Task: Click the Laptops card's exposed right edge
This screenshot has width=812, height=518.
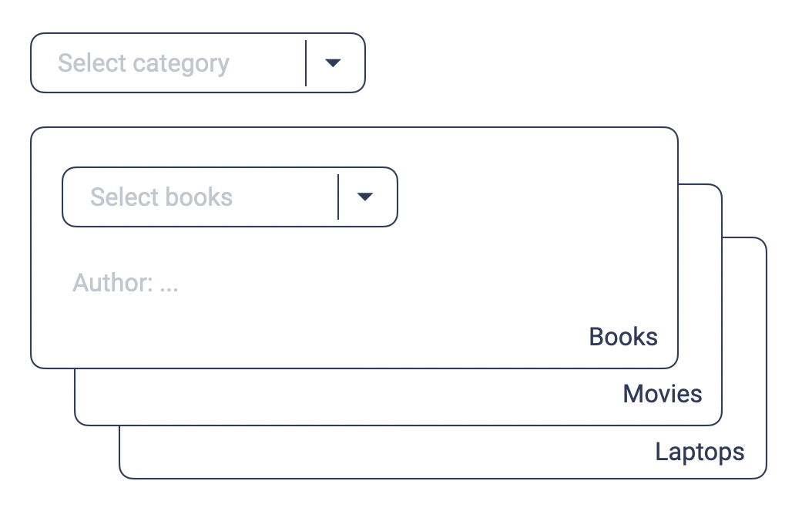Action: click(745, 347)
